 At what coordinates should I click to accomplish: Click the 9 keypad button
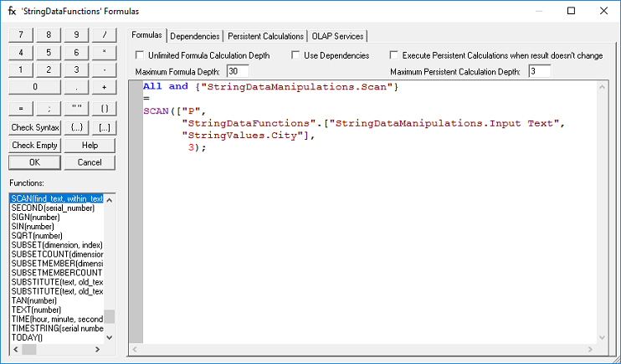pos(76,35)
